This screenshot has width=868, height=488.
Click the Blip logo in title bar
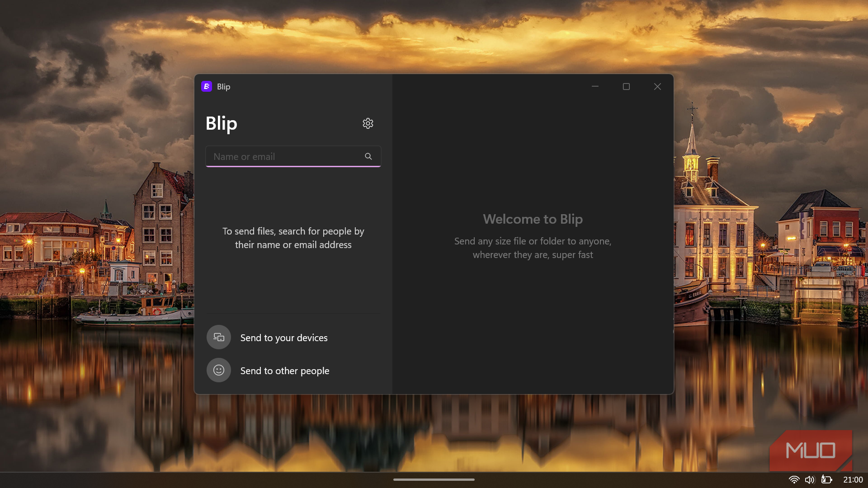click(x=207, y=86)
